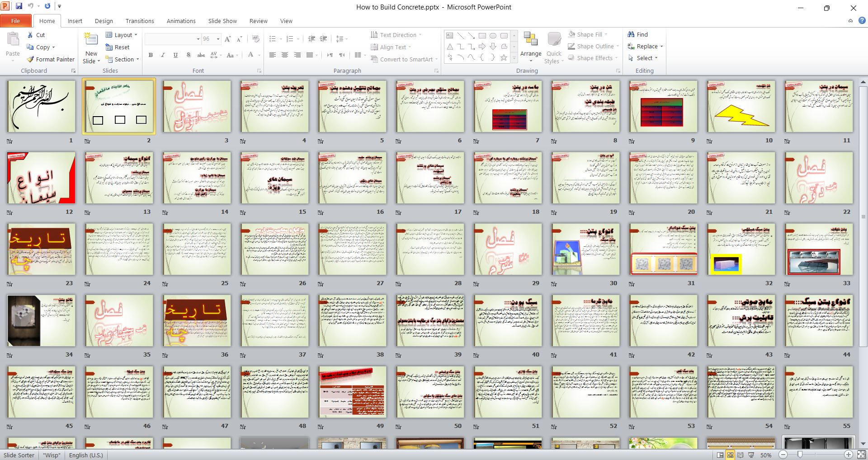Open the File tab
Viewport: 868px width, 460px height.
pyautogui.click(x=15, y=21)
